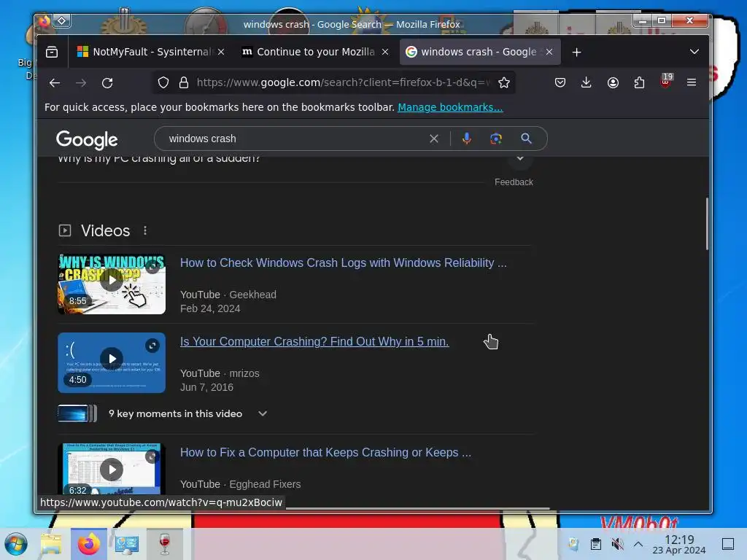The width and height of the screenshot is (747, 560).
Task: Bookmark this page with star icon
Action: point(503,83)
